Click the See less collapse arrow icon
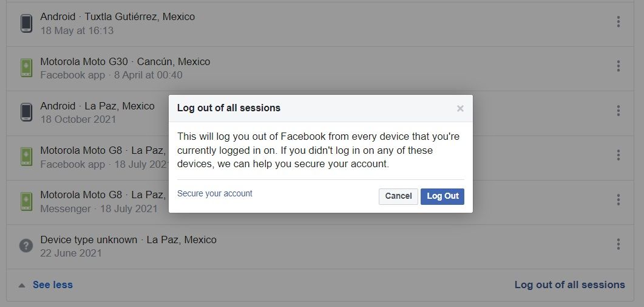The image size is (644, 307). 22,285
